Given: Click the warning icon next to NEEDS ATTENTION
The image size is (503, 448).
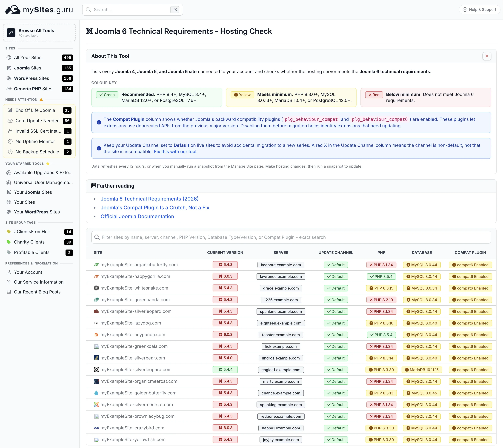Looking at the screenshot, I should tap(41, 100).
